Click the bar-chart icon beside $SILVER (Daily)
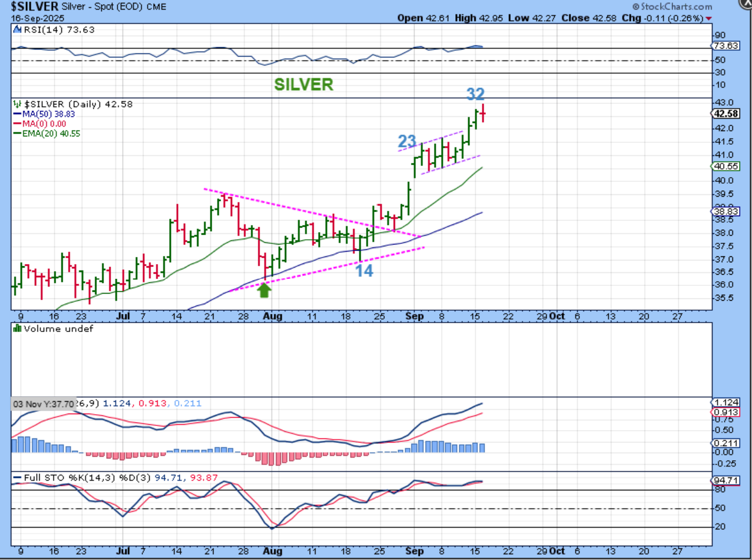This screenshot has height=560, width=752. (x=16, y=104)
